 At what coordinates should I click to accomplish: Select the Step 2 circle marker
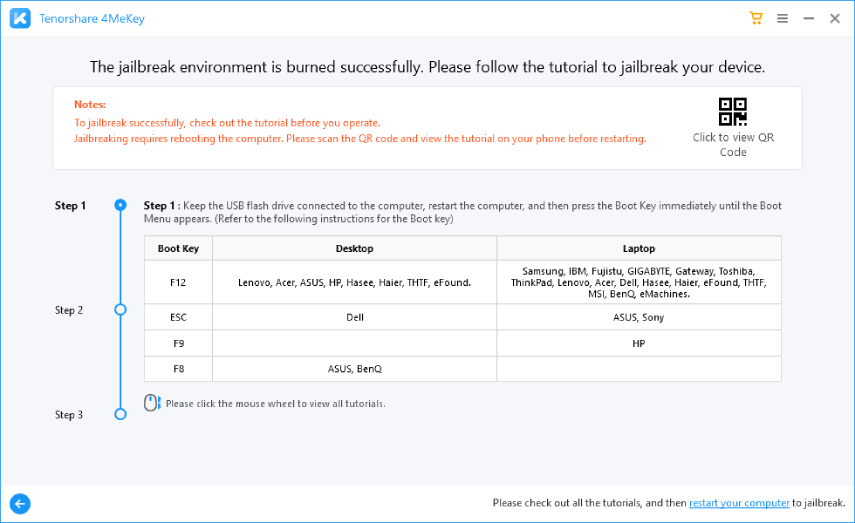click(x=121, y=310)
